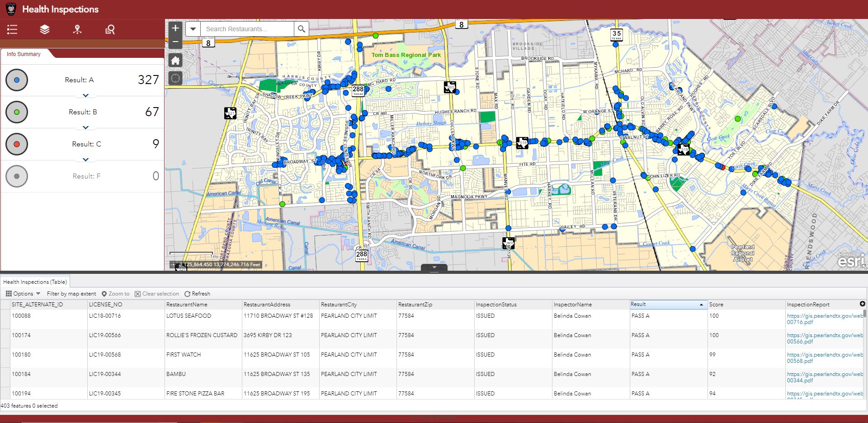The width and height of the screenshot is (868, 423).
Task: Select the Info Summary tab
Action: (24, 54)
